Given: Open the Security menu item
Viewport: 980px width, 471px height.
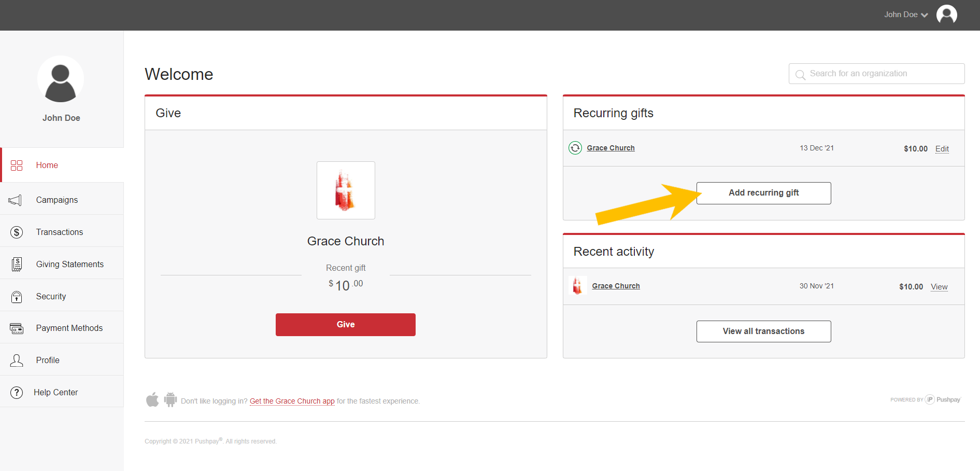Looking at the screenshot, I should pos(62,296).
